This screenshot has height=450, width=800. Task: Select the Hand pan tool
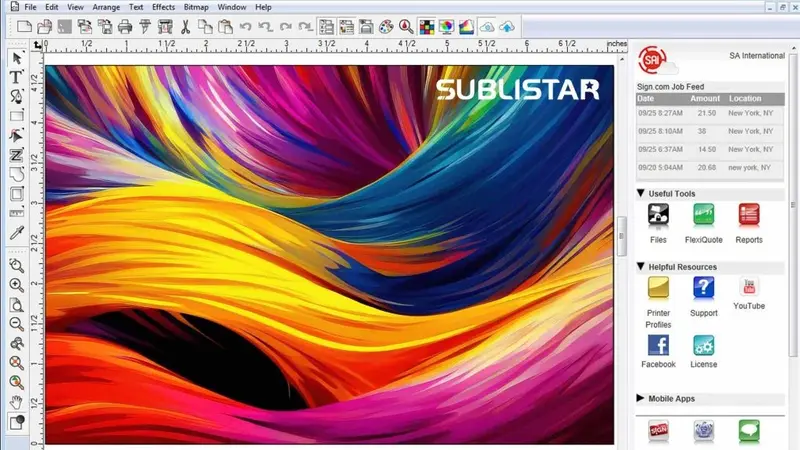16,402
